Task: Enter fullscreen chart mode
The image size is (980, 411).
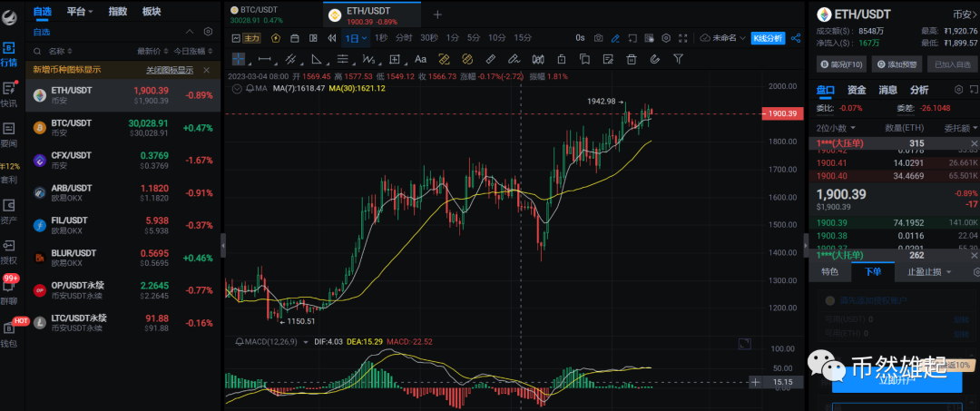Action: [x=683, y=38]
